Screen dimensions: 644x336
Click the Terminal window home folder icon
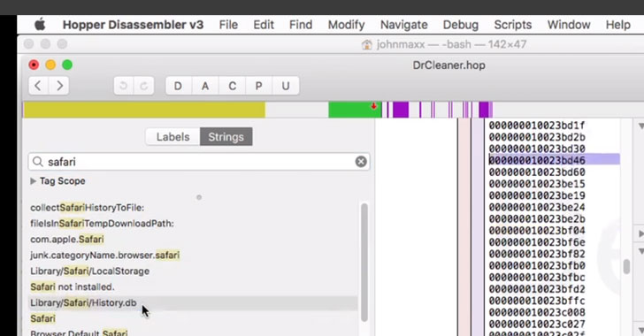coord(366,44)
